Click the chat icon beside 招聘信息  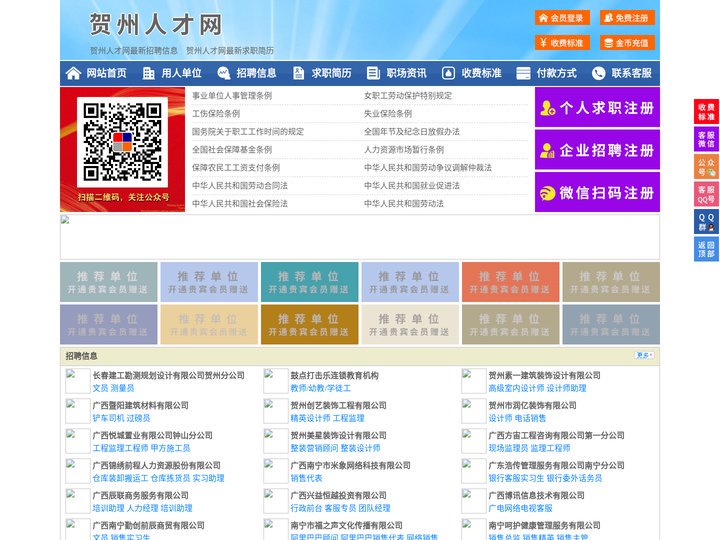point(224,73)
